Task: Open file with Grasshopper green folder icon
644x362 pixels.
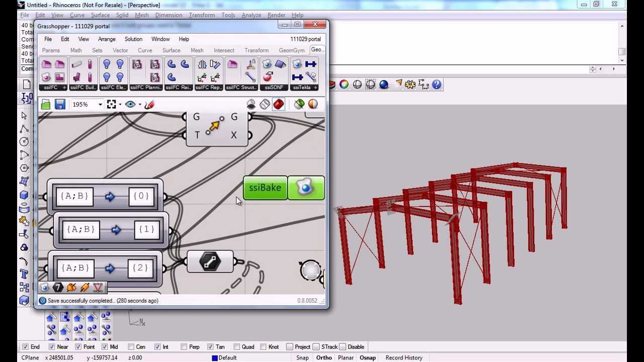Action: point(46,105)
